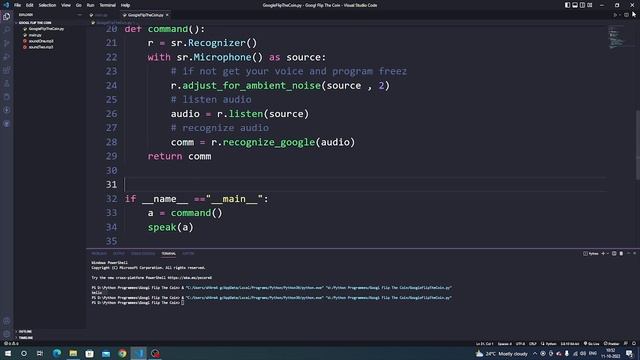Show hidden system tray icons chevron
The image size is (640, 360).
[535, 353]
